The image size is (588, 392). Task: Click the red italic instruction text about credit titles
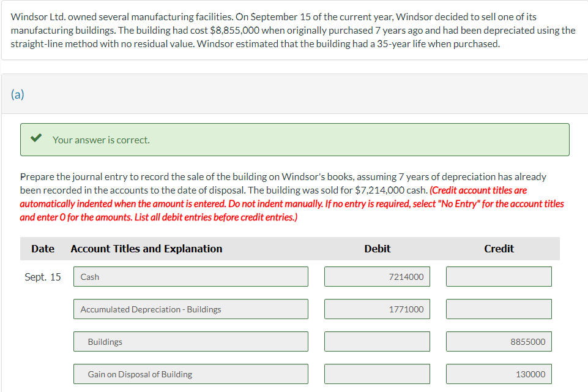292,204
